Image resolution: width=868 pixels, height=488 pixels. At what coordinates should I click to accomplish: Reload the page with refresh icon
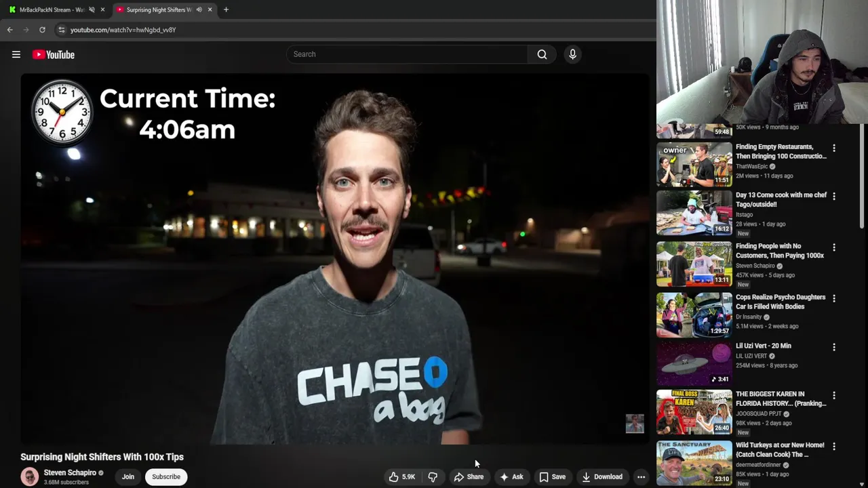(42, 30)
